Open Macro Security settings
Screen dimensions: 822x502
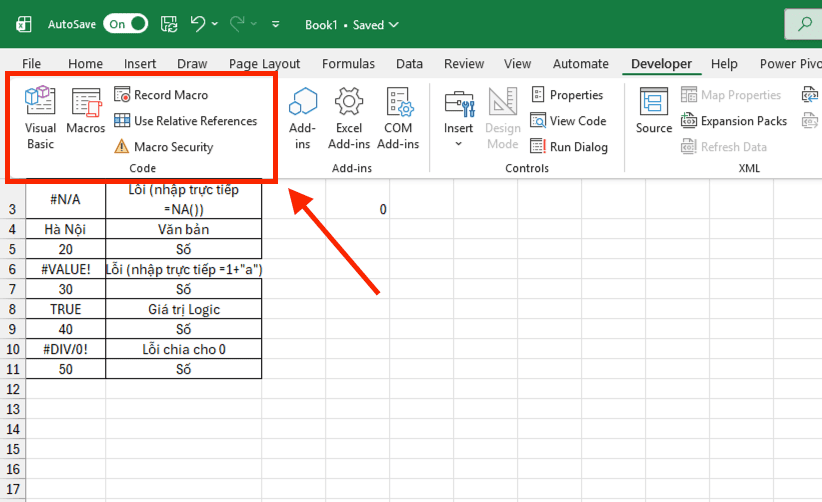(x=163, y=147)
